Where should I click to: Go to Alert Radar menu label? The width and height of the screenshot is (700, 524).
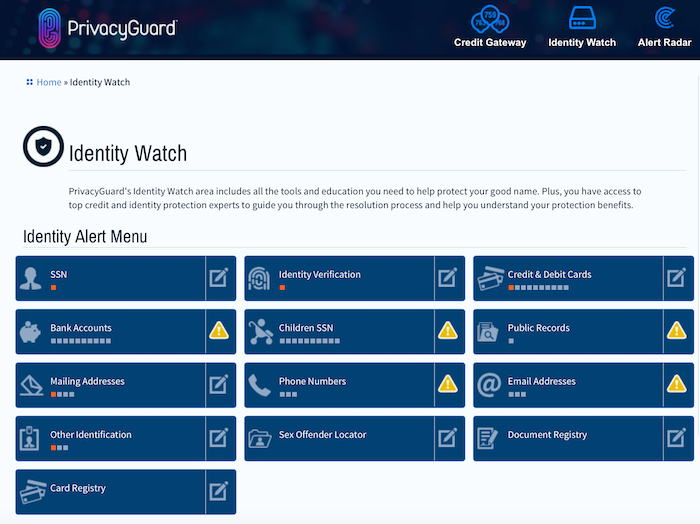(664, 42)
